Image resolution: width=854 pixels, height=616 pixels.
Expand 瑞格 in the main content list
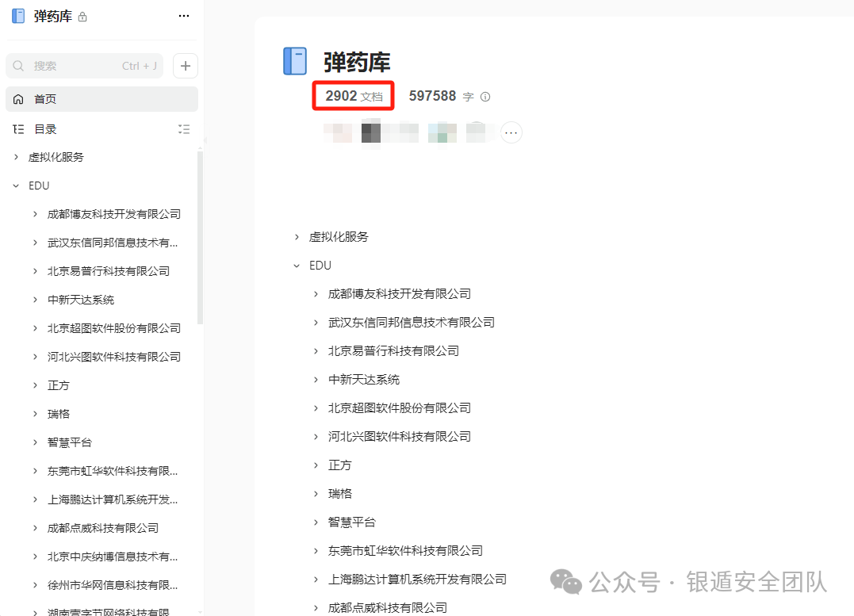316,493
